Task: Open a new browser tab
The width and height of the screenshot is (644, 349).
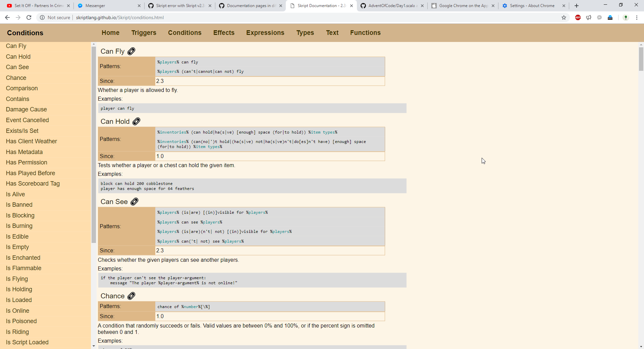Action: pos(576,6)
